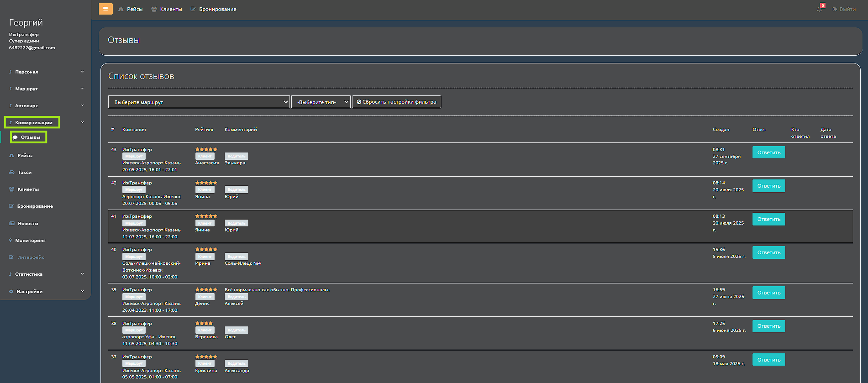Click the Такси car icon in sidebar
868x383 pixels.
click(x=12, y=173)
